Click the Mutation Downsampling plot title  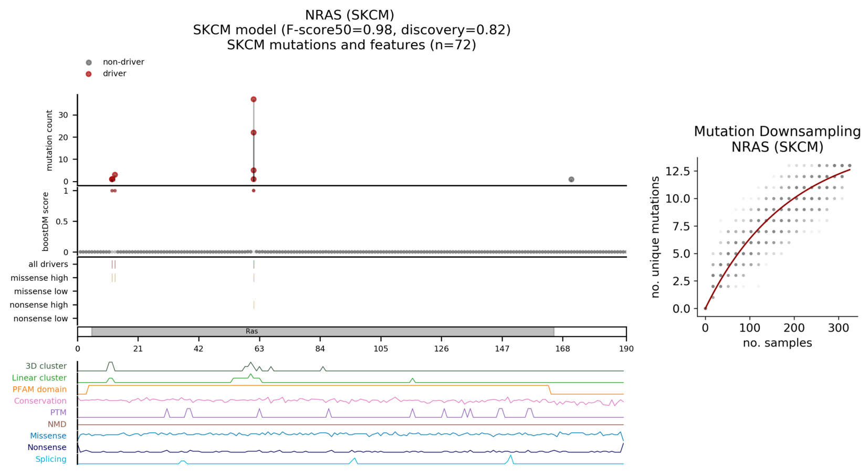point(777,139)
